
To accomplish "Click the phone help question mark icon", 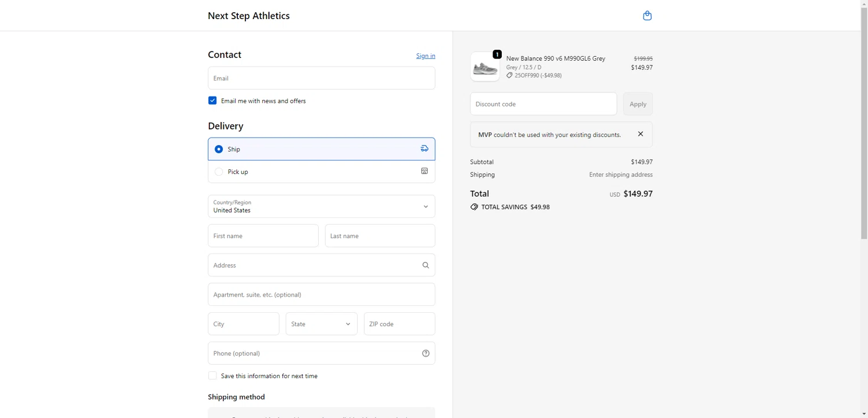I will (425, 353).
